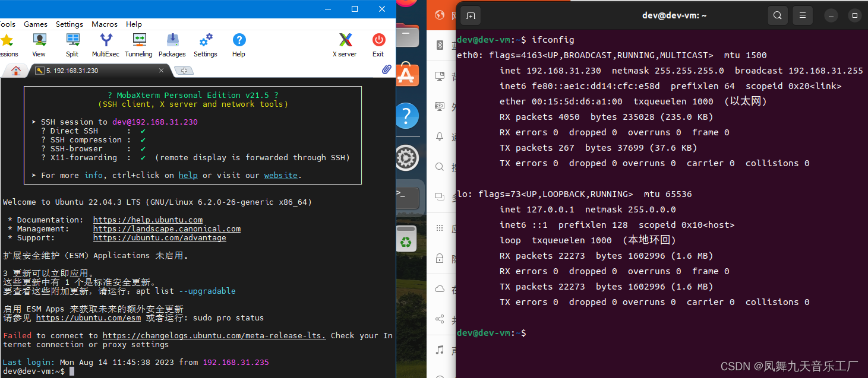Open the Settings menu in the menu bar
This screenshot has height=378, width=868.
(70, 24)
